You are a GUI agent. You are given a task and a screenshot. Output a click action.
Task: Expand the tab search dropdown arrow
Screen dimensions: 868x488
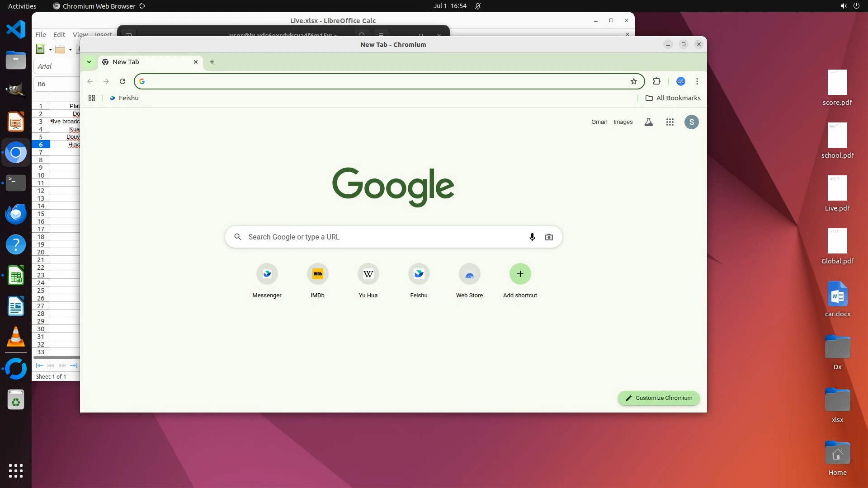coord(89,62)
